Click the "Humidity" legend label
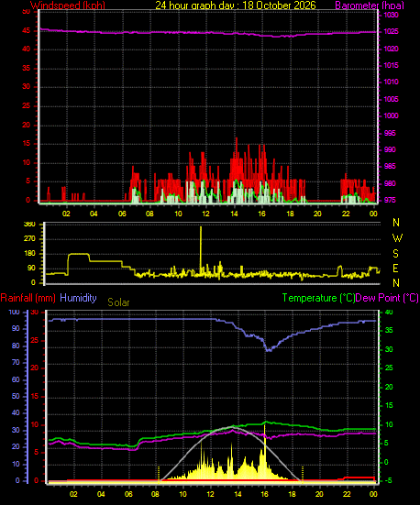The height and width of the screenshot is (505, 420). point(78,298)
